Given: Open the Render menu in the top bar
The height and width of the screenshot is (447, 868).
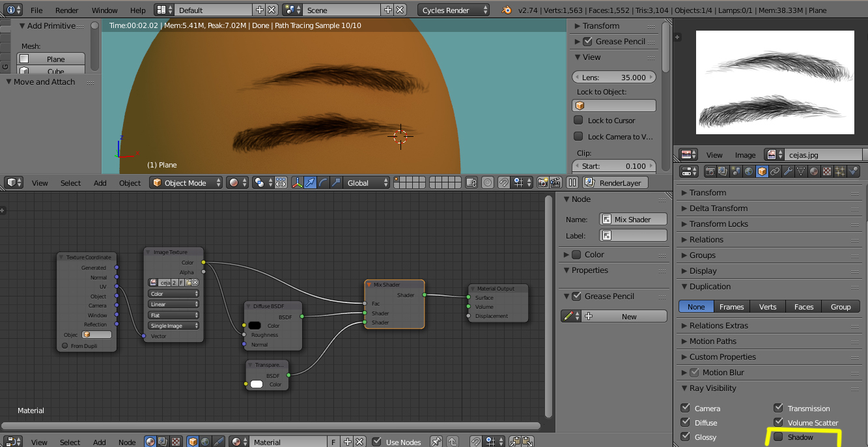Looking at the screenshot, I should tap(66, 10).
